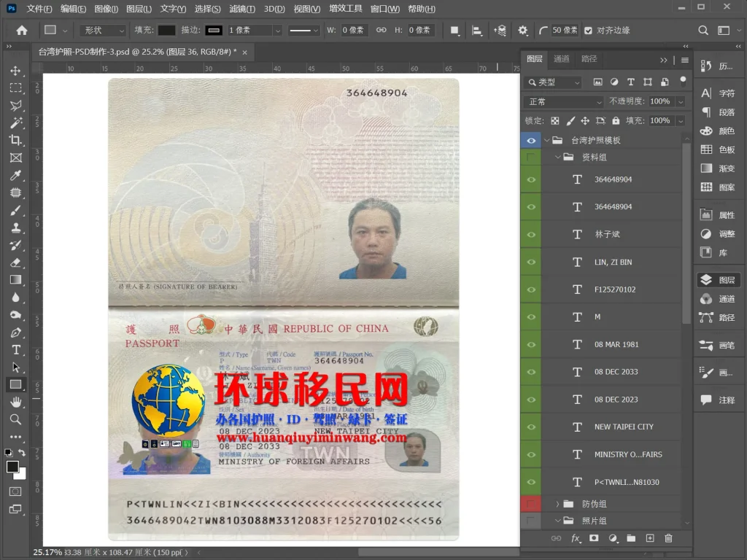This screenshot has width=747, height=560.
Task: Hide the 08 MAR 1981 layer
Action: [x=531, y=344]
